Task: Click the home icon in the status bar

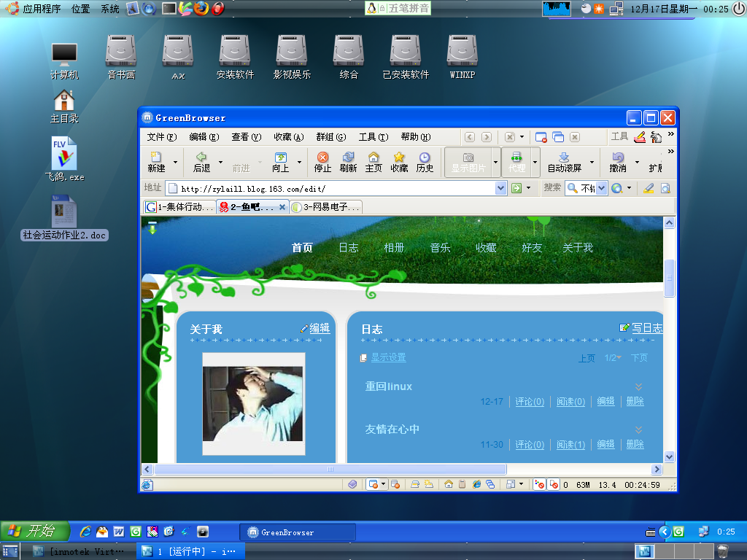Action: 449,484
